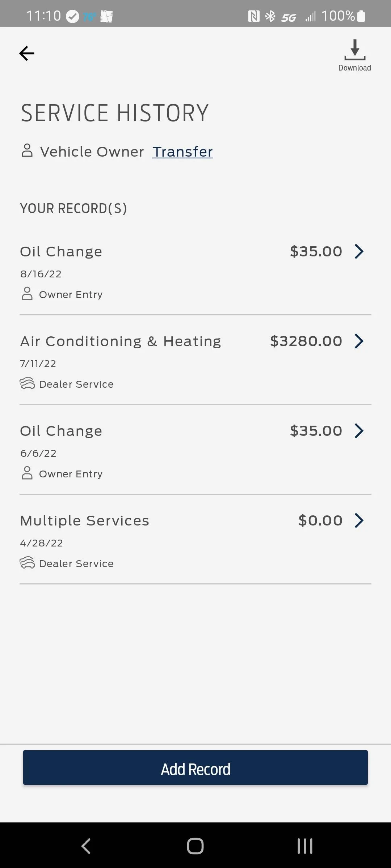Viewport: 391px width, 868px height.
Task: Select the $3280.00 cost amount
Action: click(x=306, y=341)
